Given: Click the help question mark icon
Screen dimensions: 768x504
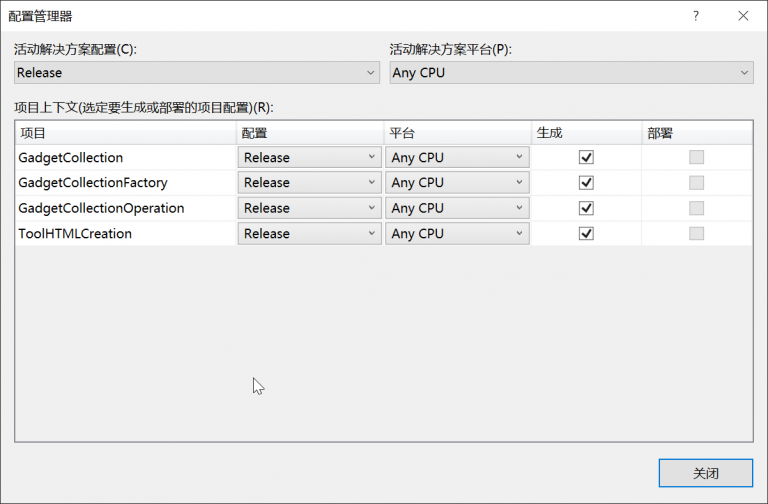Looking at the screenshot, I should point(695,16).
